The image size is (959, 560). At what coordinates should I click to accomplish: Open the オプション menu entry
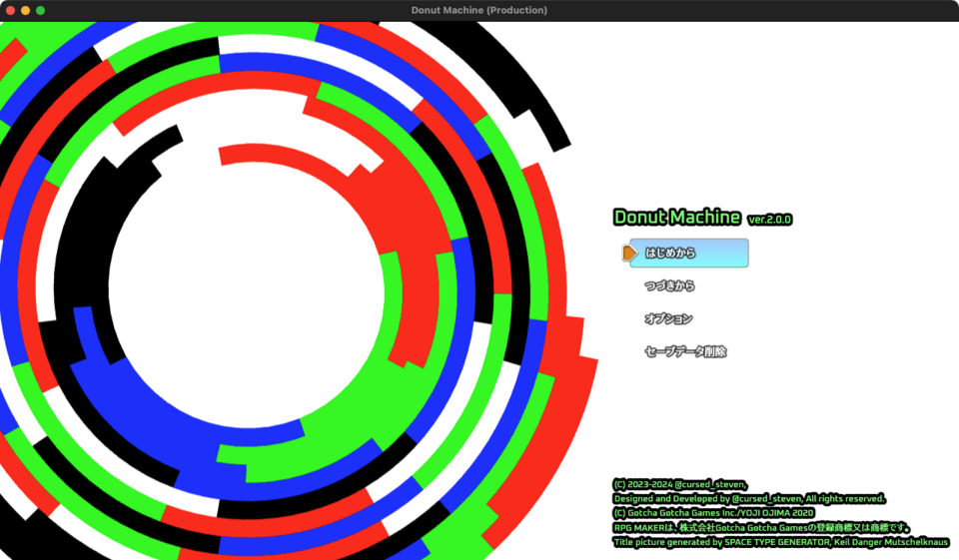[x=668, y=318]
